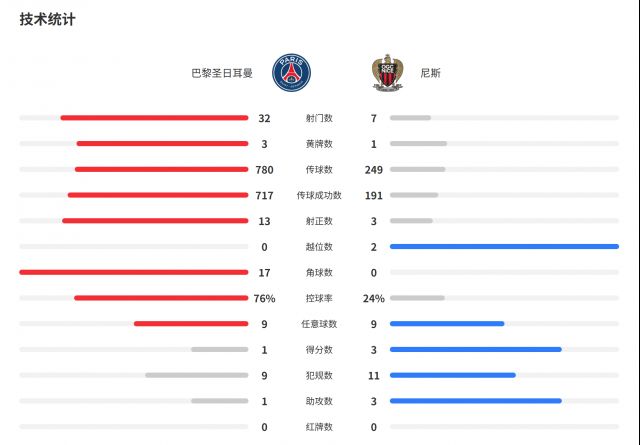Click the Paris Saint-Germain club logo
Screen dimensions: 640x445
click(292, 73)
